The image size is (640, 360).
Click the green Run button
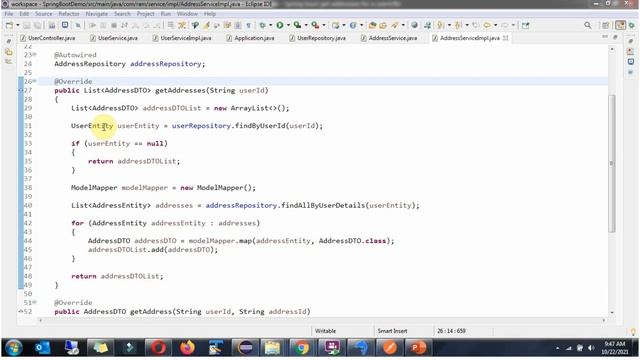280,25
